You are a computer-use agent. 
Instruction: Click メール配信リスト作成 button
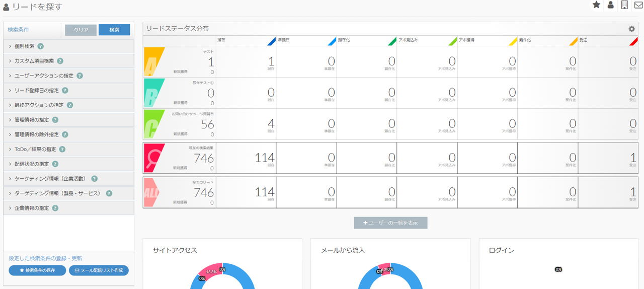click(99, 270)
